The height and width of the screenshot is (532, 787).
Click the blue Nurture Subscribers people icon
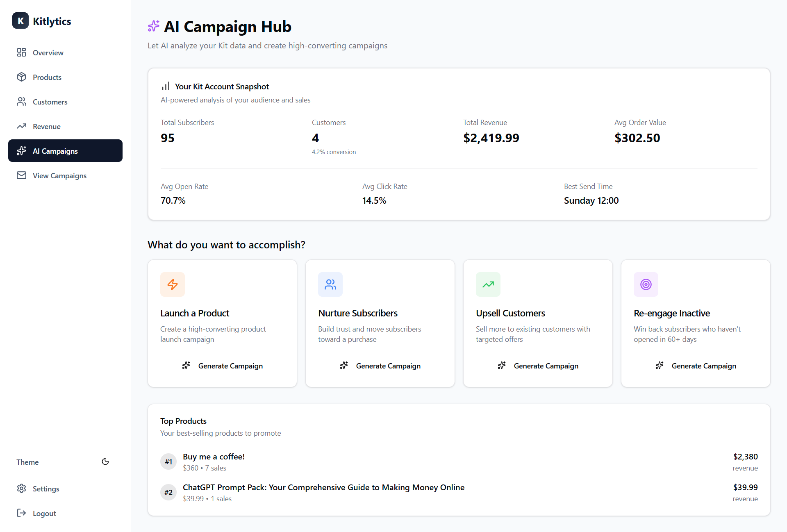click(x=330, y=284)
